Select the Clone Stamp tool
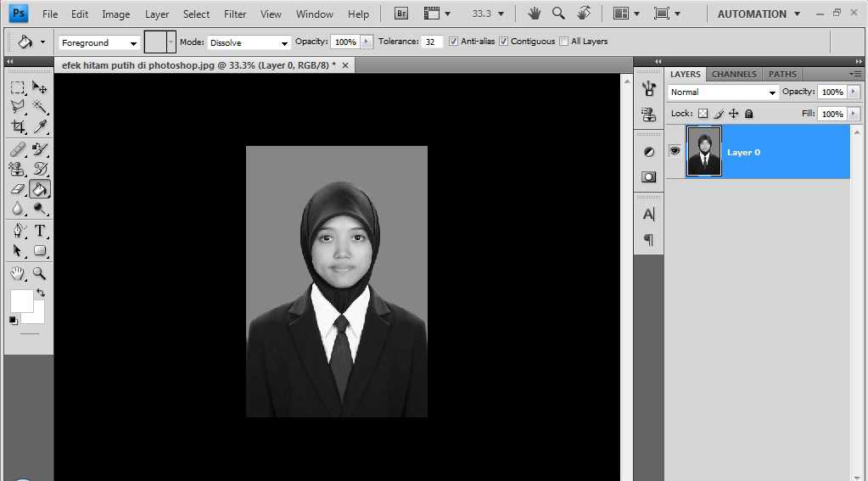Viewport: 868px width, 481px height. [17, 169]
